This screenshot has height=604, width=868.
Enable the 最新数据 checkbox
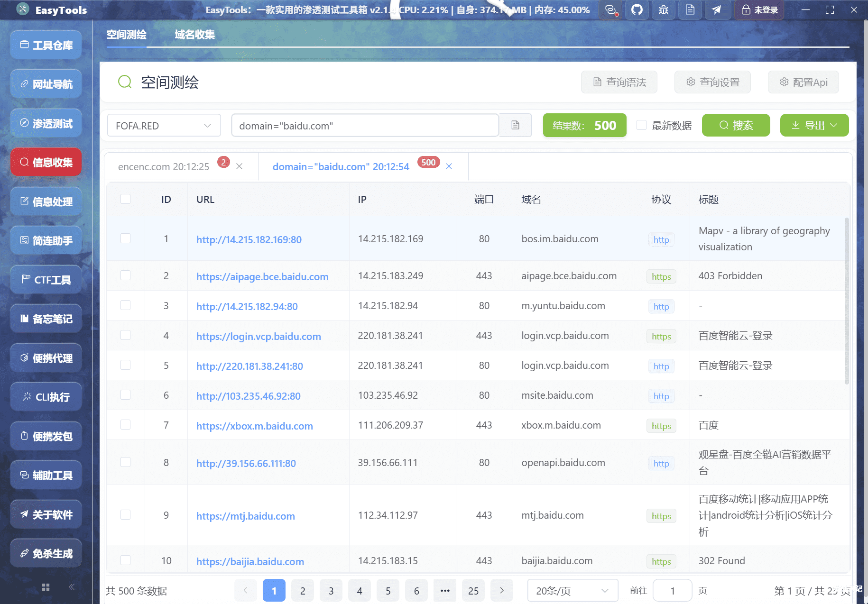(641, 125)
